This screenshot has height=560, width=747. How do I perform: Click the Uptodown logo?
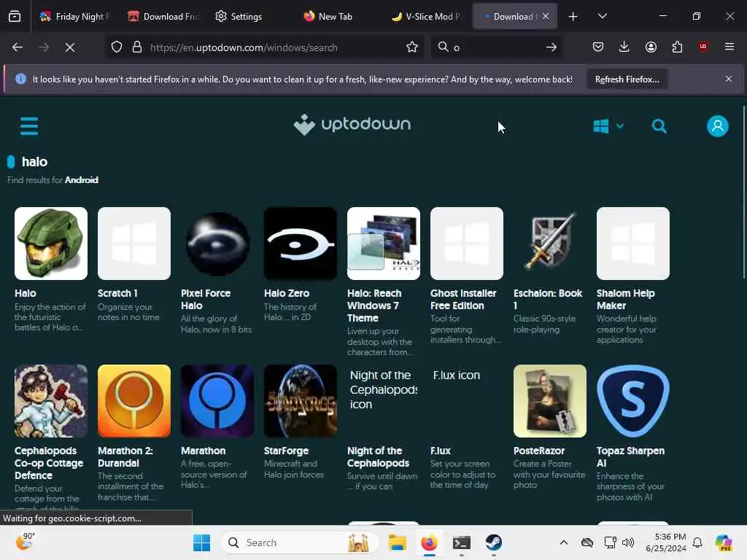point(352,125)
